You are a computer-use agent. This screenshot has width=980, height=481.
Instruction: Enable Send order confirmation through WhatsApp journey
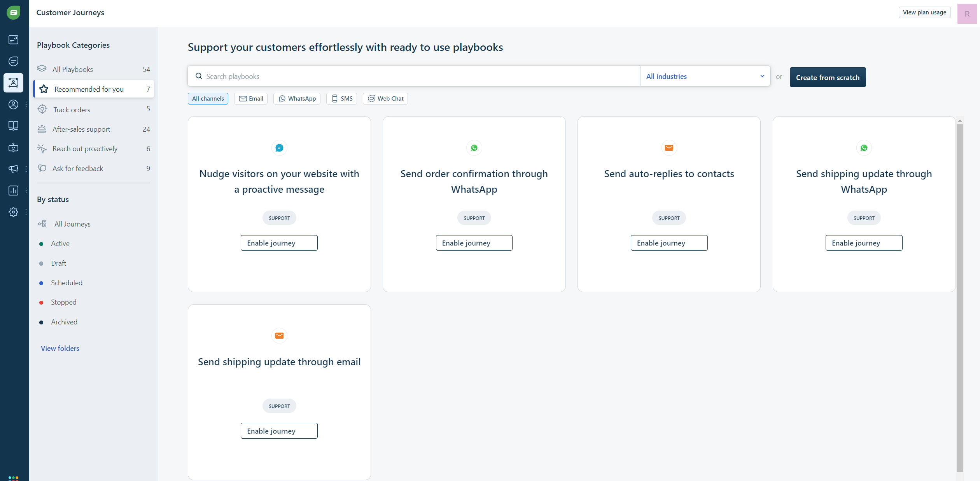[473, 242]
